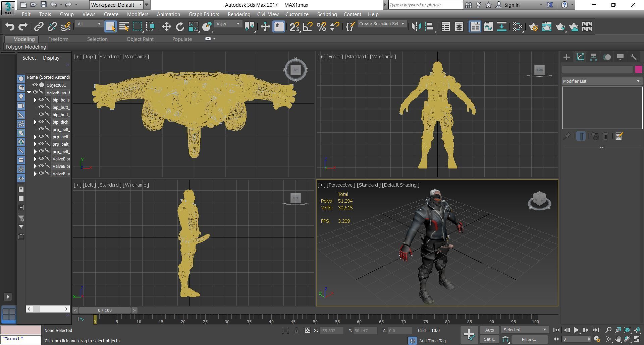Click the Unlink Selection icon
Viewport: 644px width, 345px height.
(x=52, y=27)
